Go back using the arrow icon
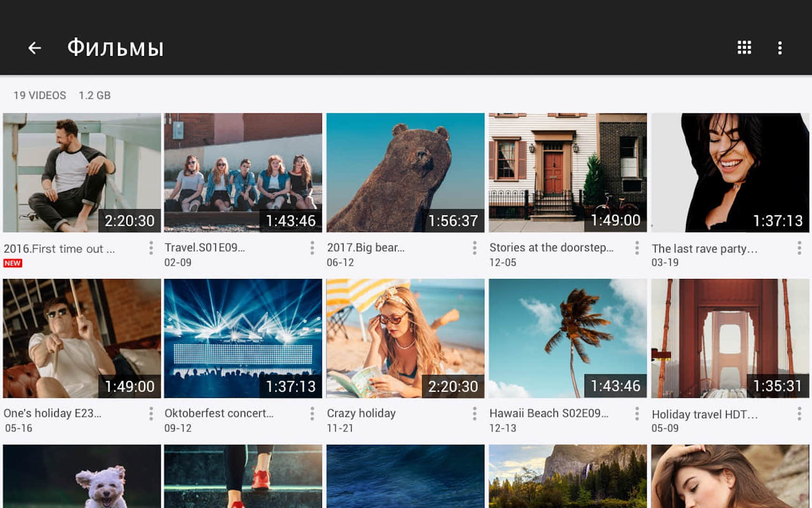The height and width of the screenshot is (508, 812). (34, 48)
